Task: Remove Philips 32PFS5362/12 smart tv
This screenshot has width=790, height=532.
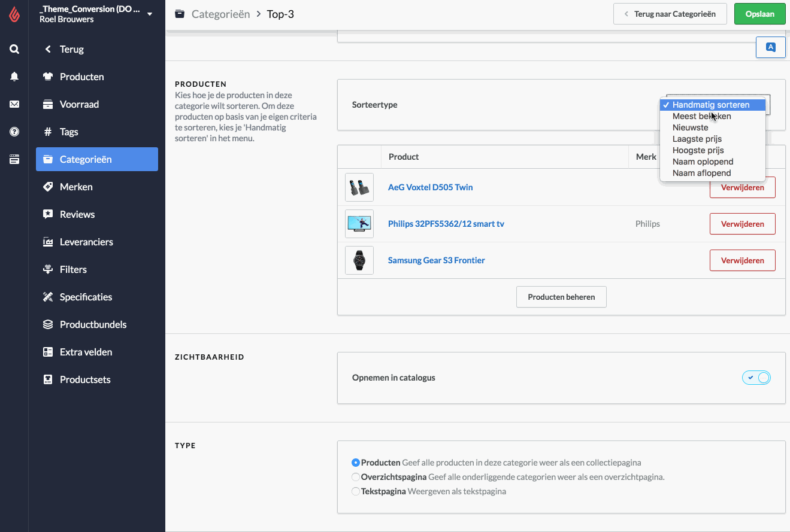Action: (x=742, y=224)
